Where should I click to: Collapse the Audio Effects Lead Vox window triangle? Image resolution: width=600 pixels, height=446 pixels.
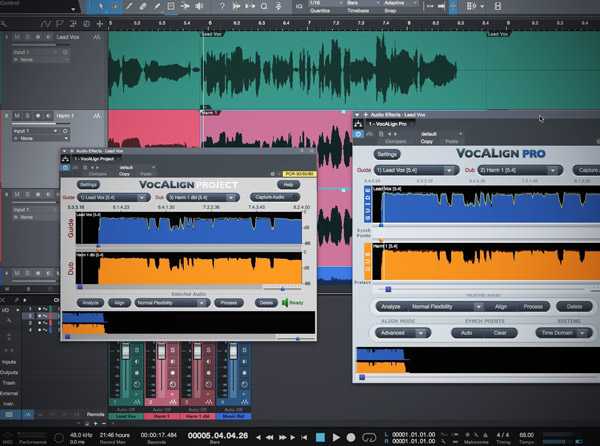pyautogui.click(x=357, y=115)
